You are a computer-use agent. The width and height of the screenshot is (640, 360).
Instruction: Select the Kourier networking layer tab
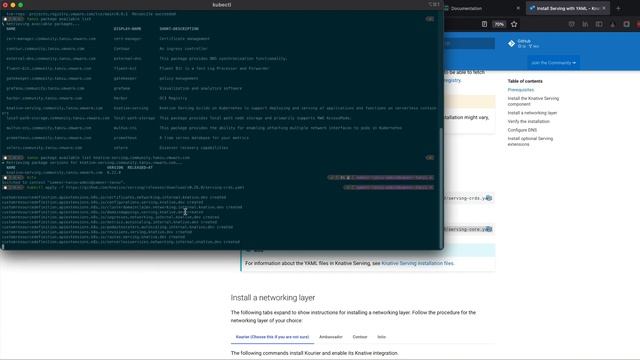tap(272, 337)
